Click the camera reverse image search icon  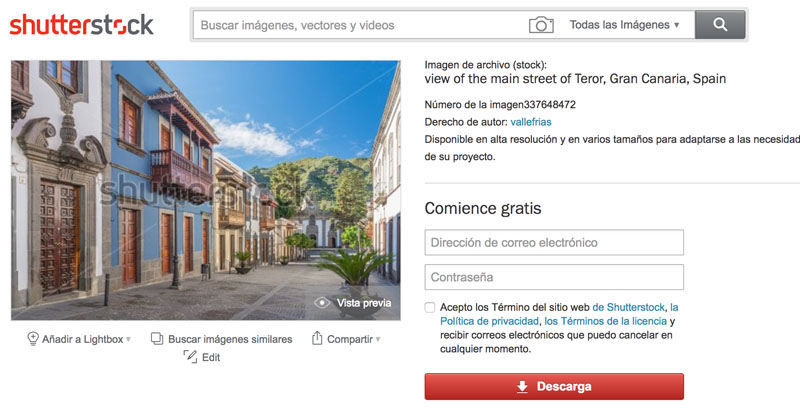541,25
